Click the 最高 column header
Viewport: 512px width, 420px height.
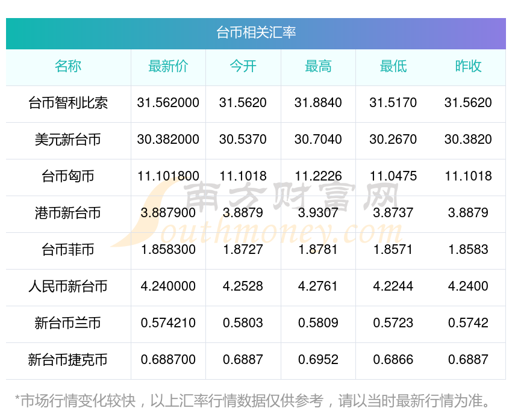(x=318, y=66)
